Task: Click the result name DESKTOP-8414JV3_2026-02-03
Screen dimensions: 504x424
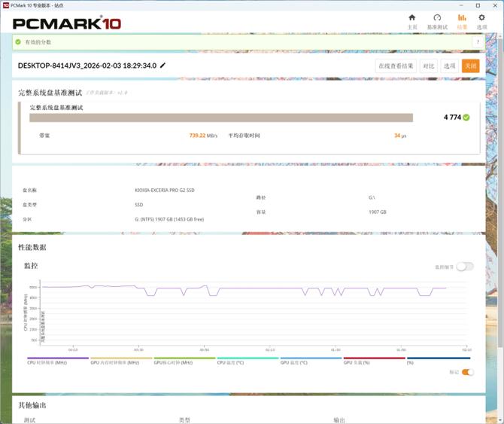Action: (87, 66)
